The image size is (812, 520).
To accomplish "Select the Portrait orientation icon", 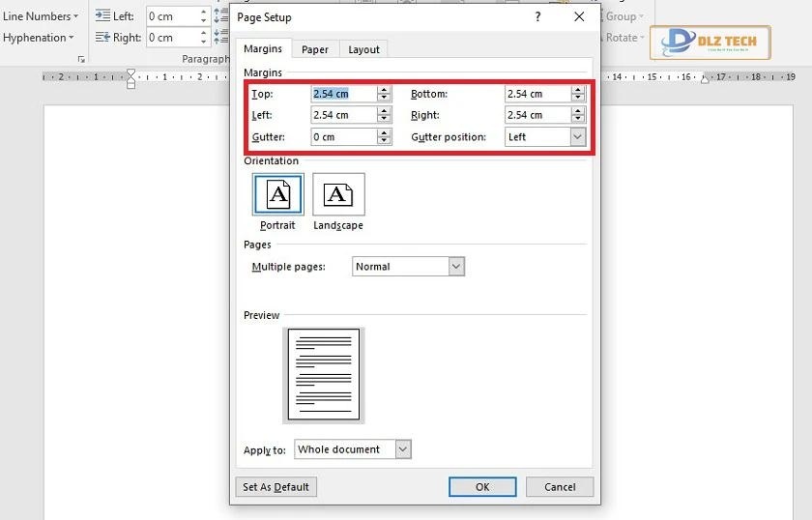I will click(x=278, y=195).
